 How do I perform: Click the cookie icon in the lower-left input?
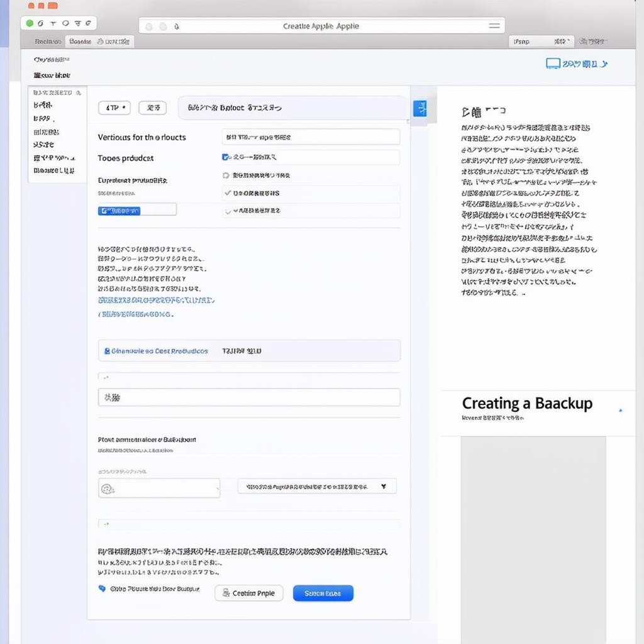coord(108,489)
